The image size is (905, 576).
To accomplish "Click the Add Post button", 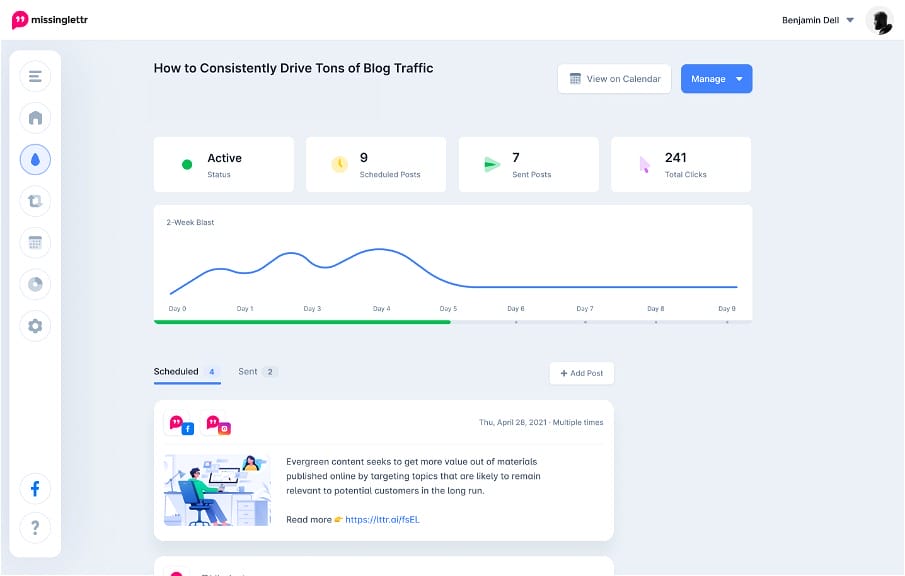I will [x=581, y=373].
